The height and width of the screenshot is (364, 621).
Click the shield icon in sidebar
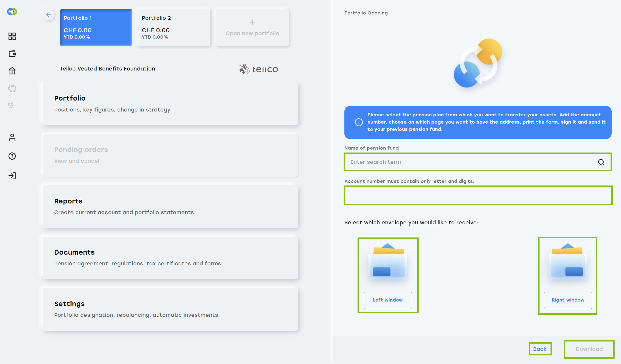pos(11,105)
